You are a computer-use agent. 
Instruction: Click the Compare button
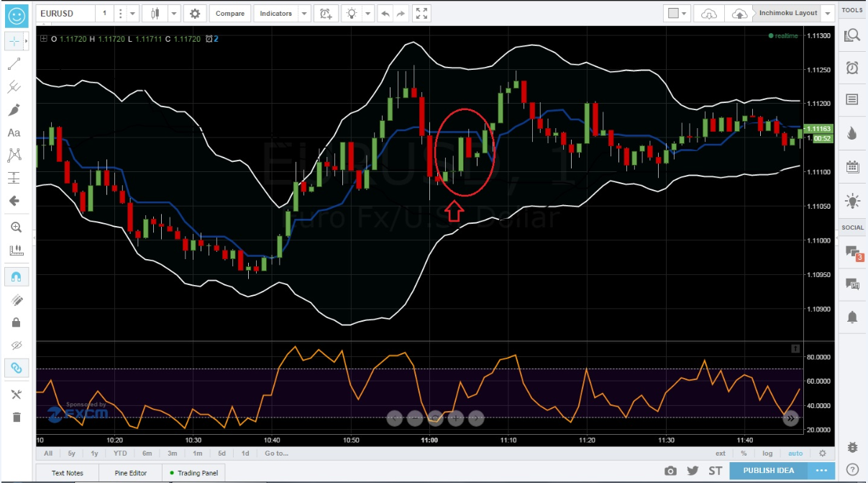tap(230, 14)
